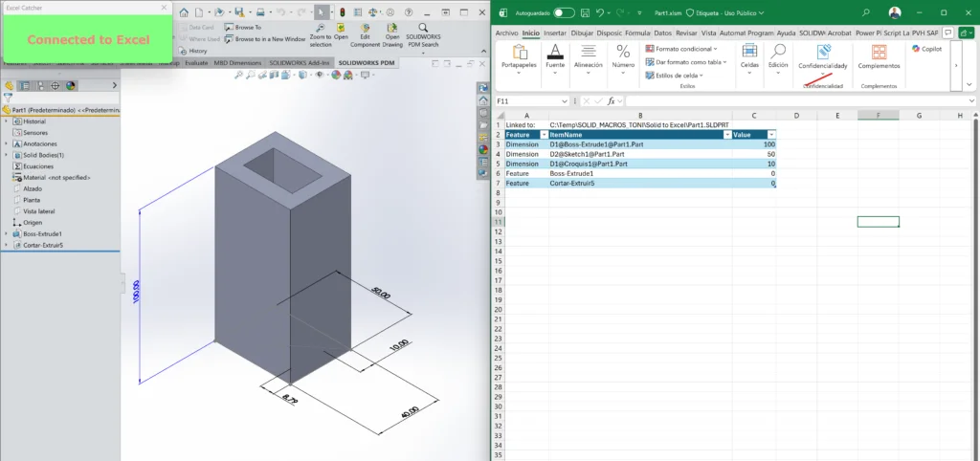
Task: Click the Open Drawing icon
Action: click(392, 35)
